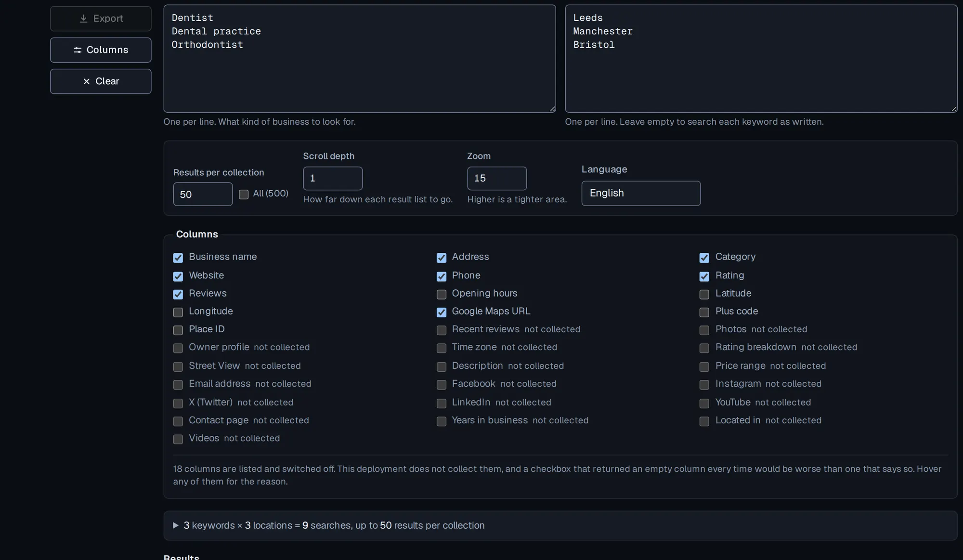Screen dimensions: 963x560
Task: Click the Recent reviews checkbox
Action: click(442, 330)
